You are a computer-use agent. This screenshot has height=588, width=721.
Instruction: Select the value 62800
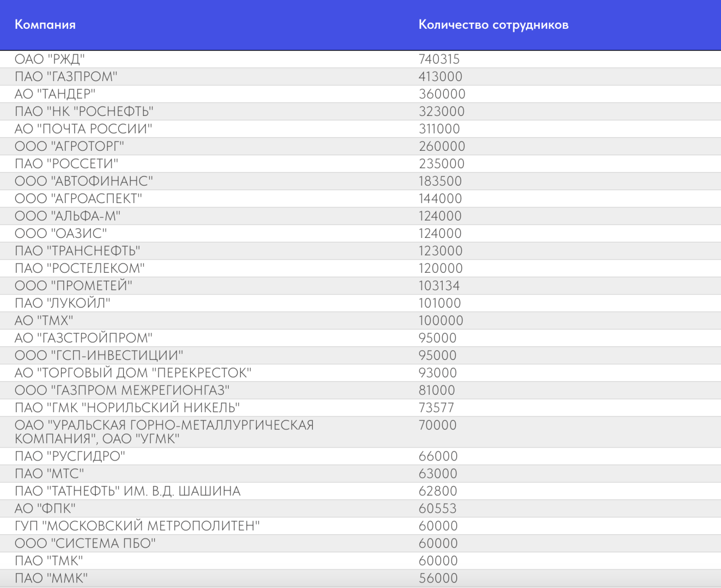437,491
